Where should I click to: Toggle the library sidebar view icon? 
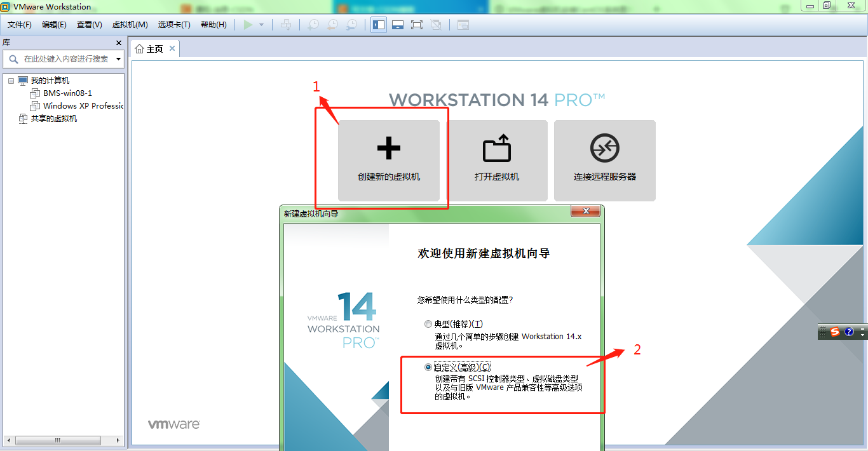tap(379, 25)
